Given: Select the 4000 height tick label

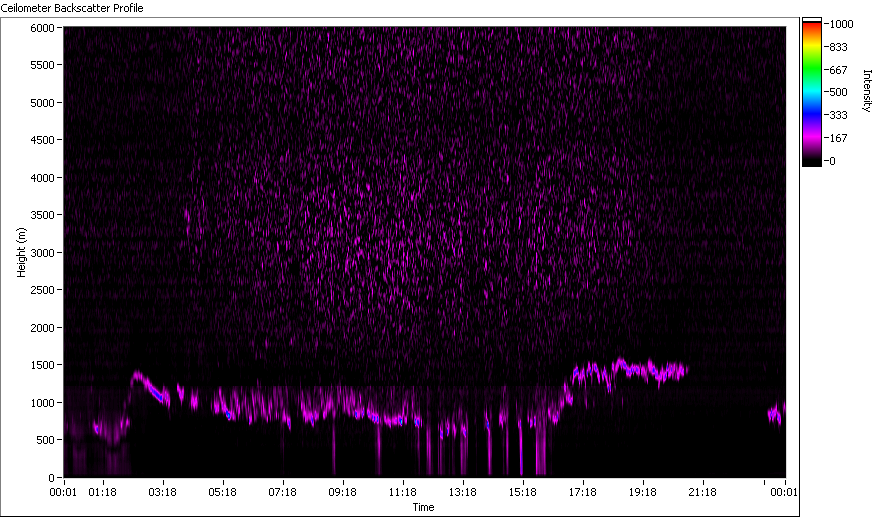Looking at the screenshot, I should point(42,178).
